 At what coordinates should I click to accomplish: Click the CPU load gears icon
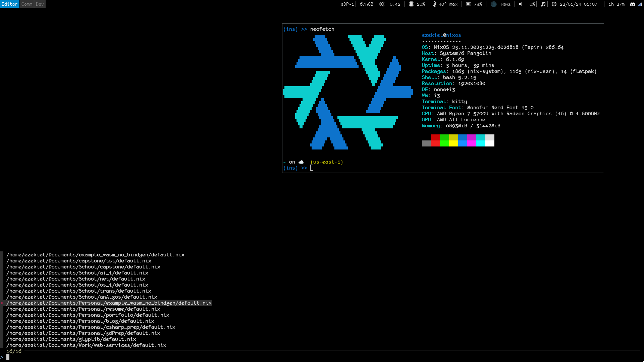[382, 4]
